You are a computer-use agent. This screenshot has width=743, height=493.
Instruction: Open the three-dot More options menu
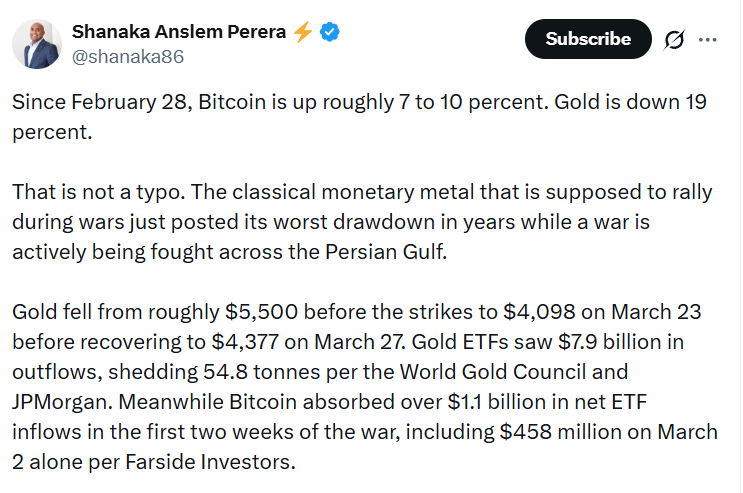707,40
